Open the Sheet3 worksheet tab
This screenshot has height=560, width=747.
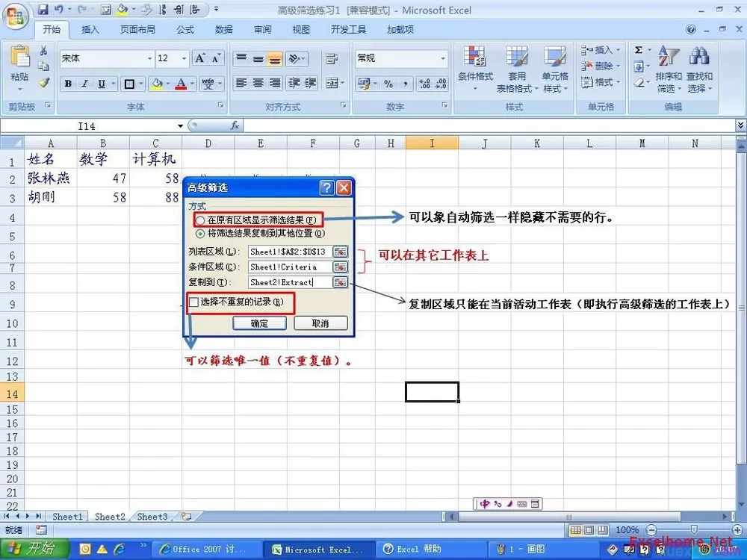pyautogui.click(x=152, y=517)
